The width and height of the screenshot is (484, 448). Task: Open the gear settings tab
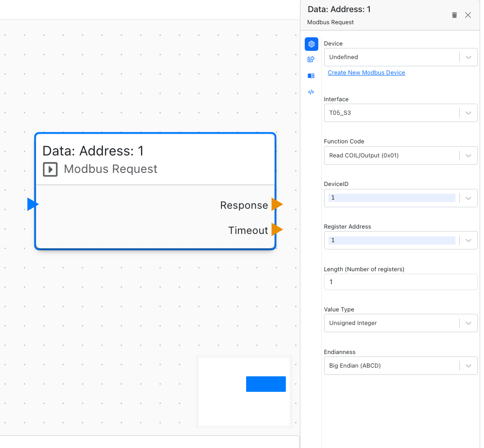click(312, 44)
